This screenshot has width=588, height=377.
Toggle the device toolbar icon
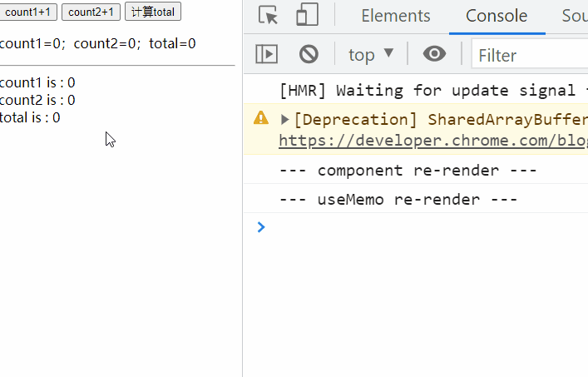click(x=308, y=16)
